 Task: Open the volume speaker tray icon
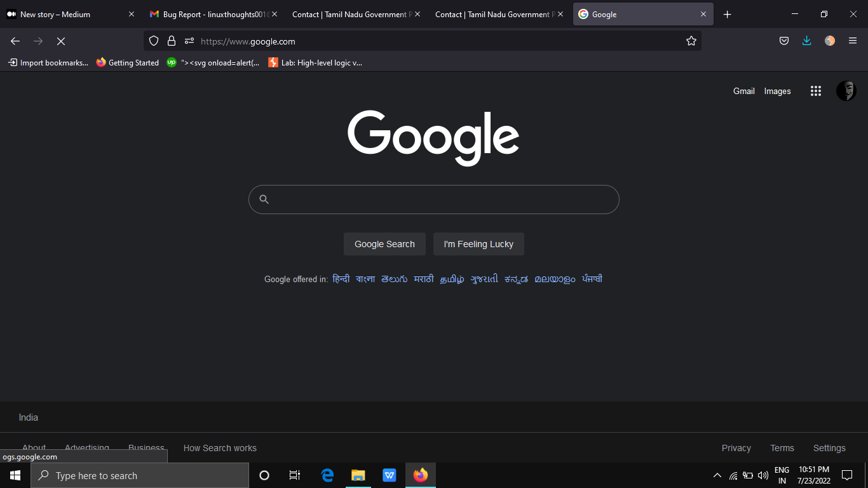pyautogui.click(x=763, y=475)
